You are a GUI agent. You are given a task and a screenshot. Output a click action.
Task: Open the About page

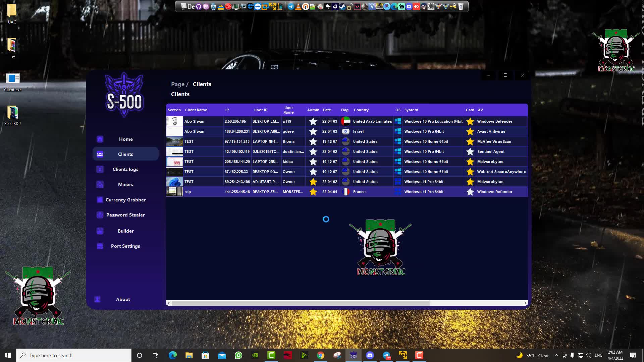click(123, 299)
